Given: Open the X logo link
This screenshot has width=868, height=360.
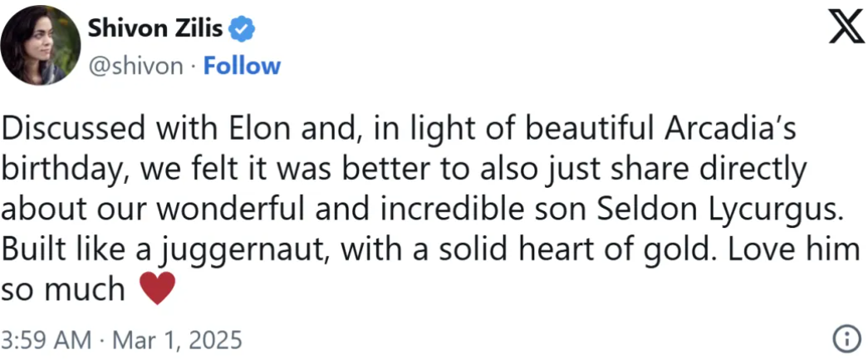Looking at the screenshot, I should click(846, 28).
